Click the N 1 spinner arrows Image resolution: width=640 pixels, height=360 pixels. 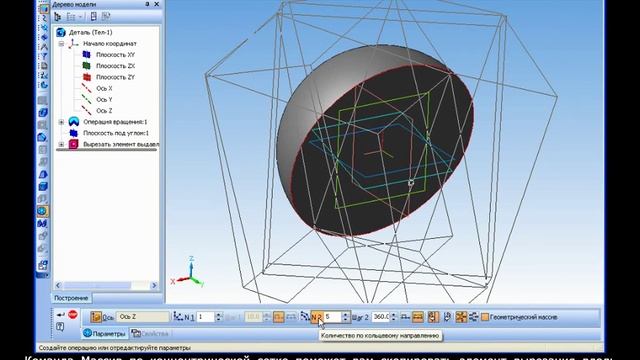[219, 317]
